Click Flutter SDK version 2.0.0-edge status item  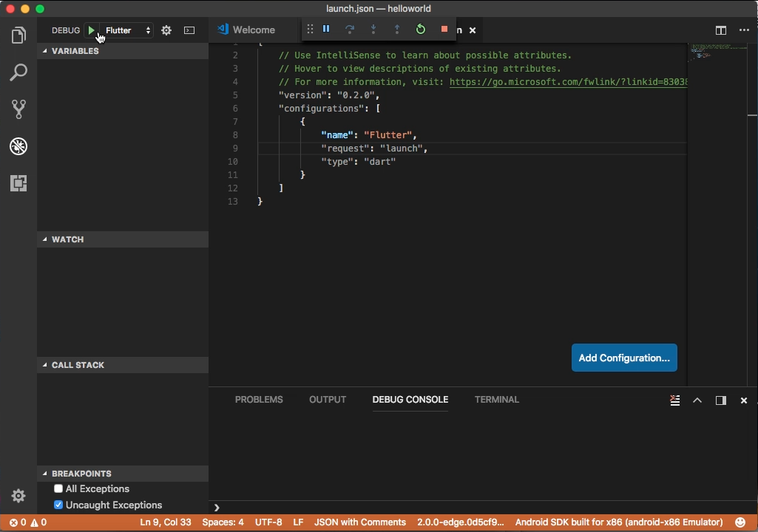460,522
